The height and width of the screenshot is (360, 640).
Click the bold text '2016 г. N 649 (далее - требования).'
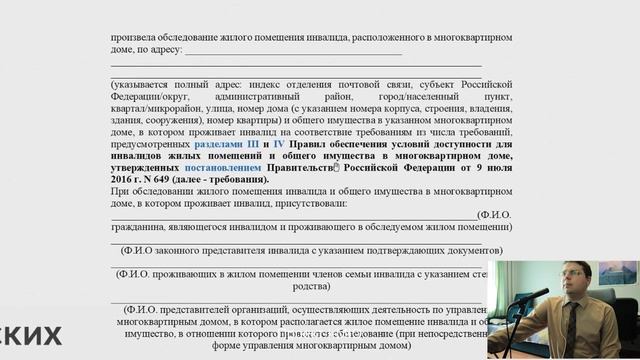tap(190, 180)
